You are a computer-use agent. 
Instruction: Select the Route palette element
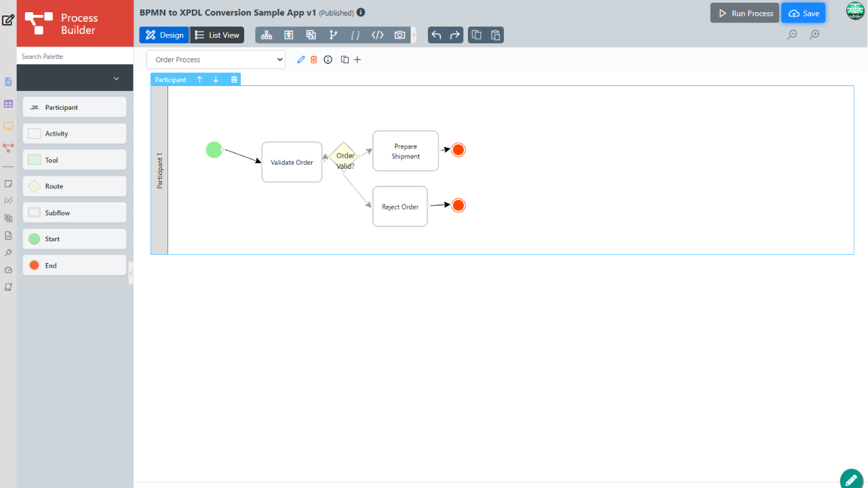click(75, 186)
